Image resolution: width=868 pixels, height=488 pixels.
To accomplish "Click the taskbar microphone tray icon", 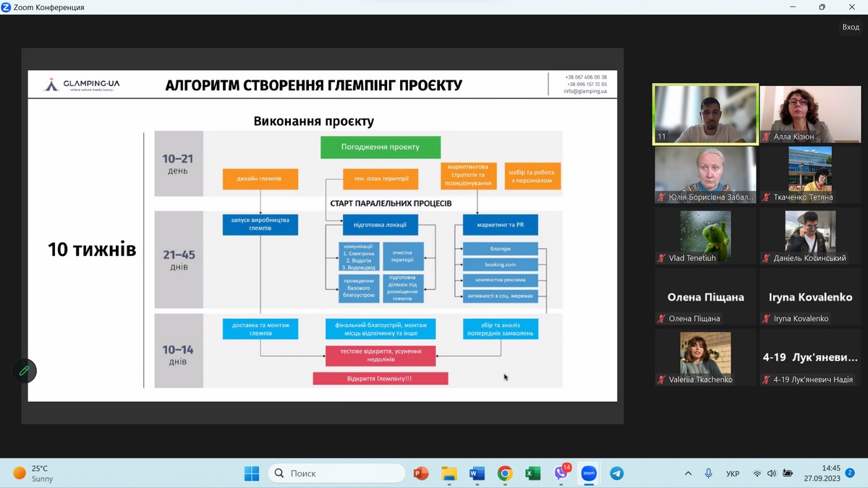I will pyautogui.click(x=709, y=474).
